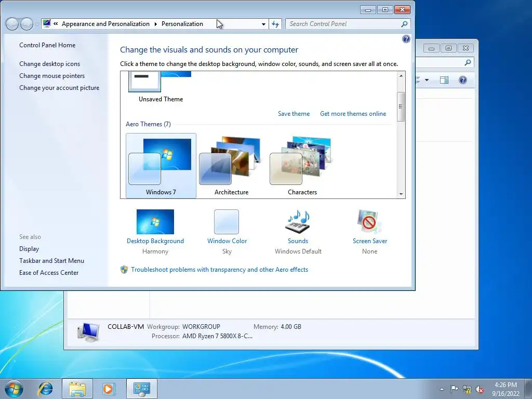This screenshot has height=399, width=532.
Task: Show hidden tray icons arrow
Action: (442, 389)
